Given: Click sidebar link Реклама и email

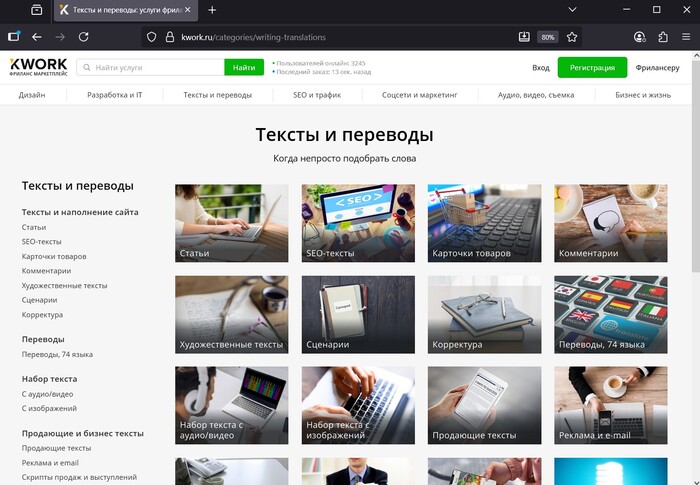Looking at the screenshot, I should tap(50, 463).
